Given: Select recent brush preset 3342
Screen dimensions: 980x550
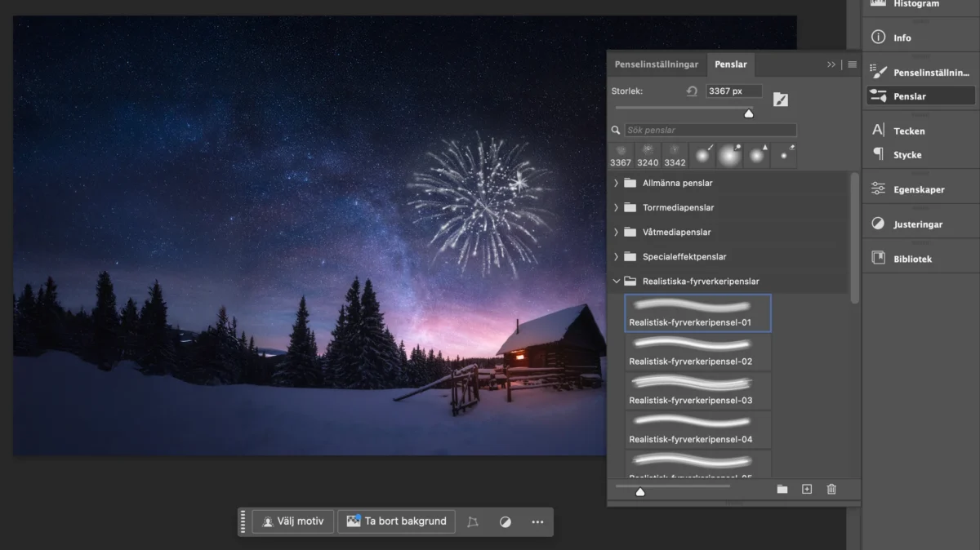Looking at the screenshot, I should click(x=675, y=155).
